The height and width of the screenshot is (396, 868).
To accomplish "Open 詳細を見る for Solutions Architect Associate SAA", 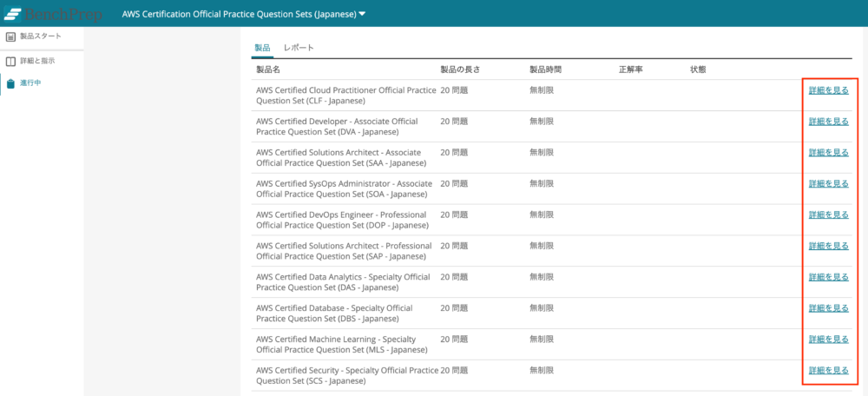I will coord(828,152).
